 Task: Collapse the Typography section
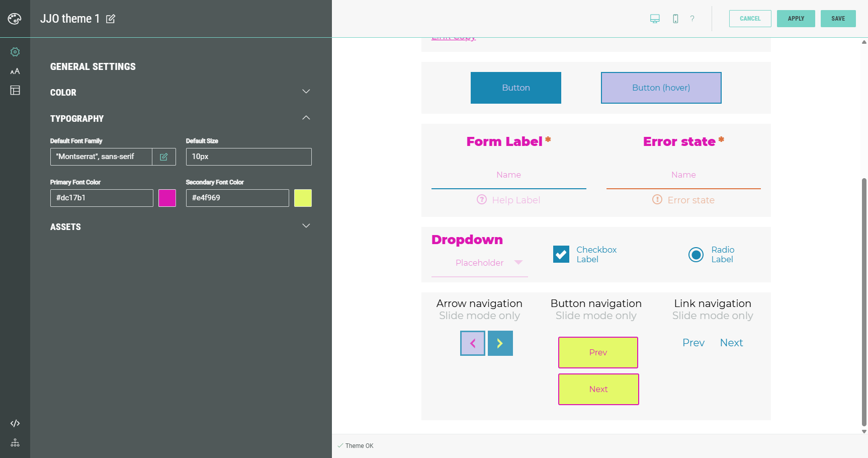306,118
